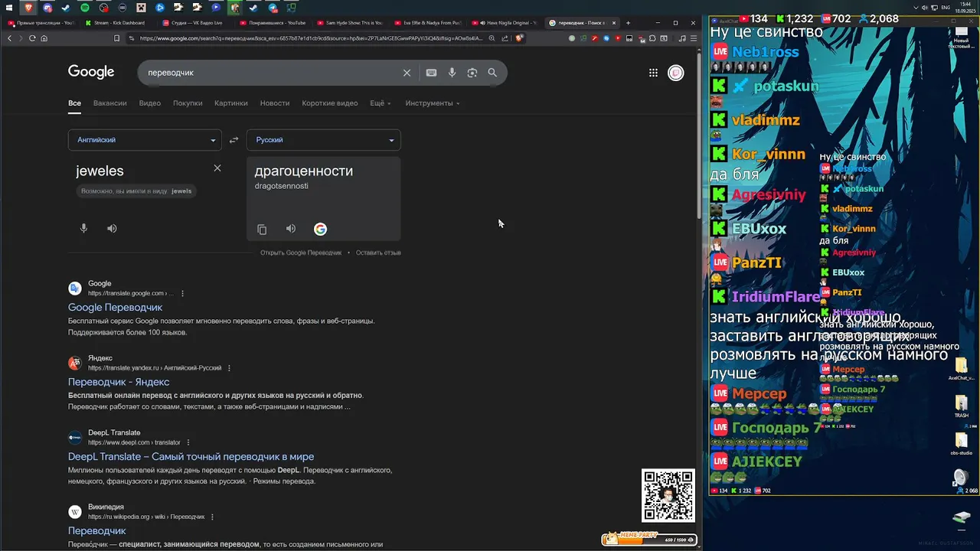This screenshot has height=551, width=980.
Task: Switch to the Stream - Kick Dashboard browser tab
Action: coord(116,23)
